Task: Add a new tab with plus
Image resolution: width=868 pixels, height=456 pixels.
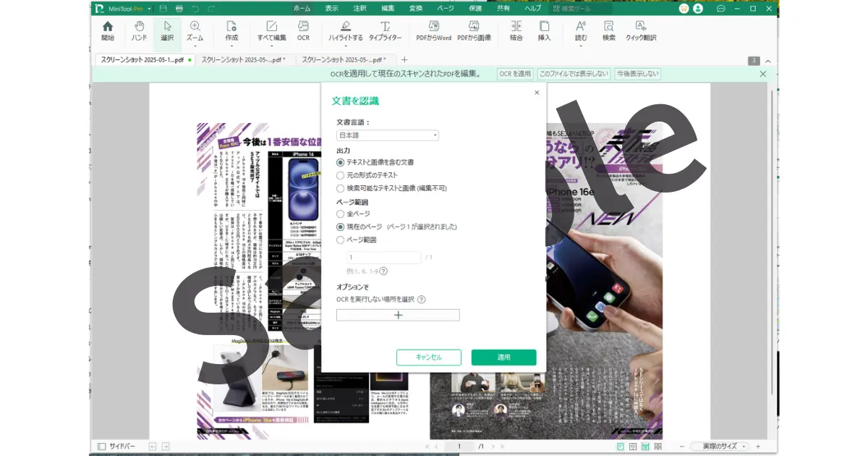Action: (x=404, y=60)
